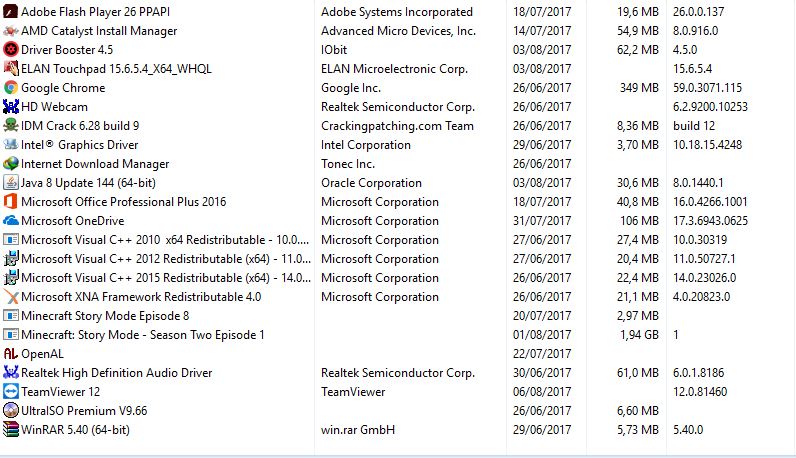Click the AMD Catalyst Install Manager icon

tap(11, 31)
